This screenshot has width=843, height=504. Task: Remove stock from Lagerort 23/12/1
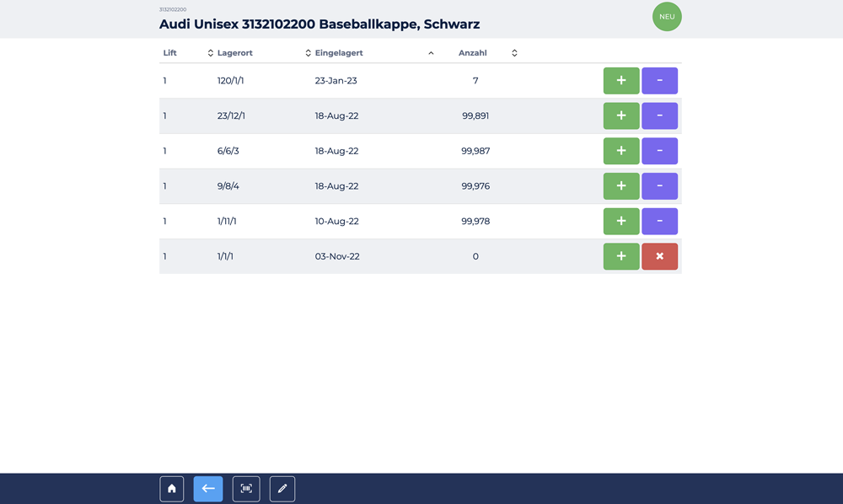[x=659, y=116]
